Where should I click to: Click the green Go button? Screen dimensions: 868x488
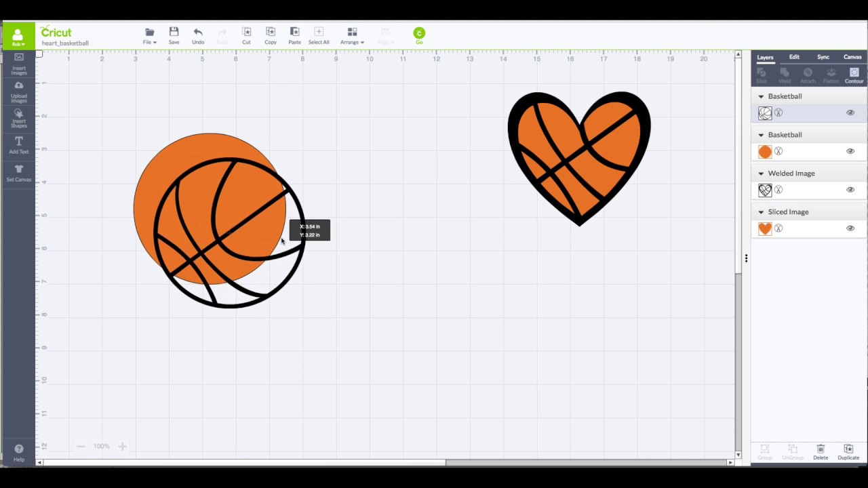click(x=419, y=34)
